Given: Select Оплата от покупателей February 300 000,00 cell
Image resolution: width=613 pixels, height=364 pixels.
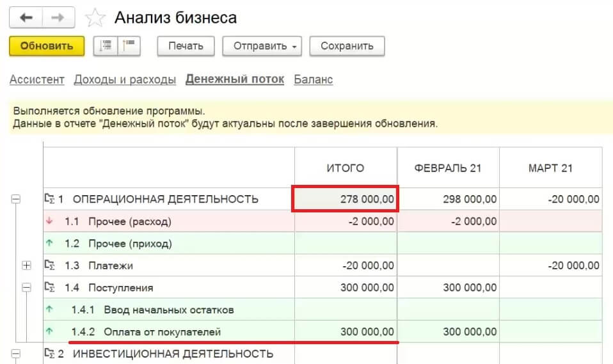Looking at the screenshot, I should pyautogui.click(x=448, y=332).
